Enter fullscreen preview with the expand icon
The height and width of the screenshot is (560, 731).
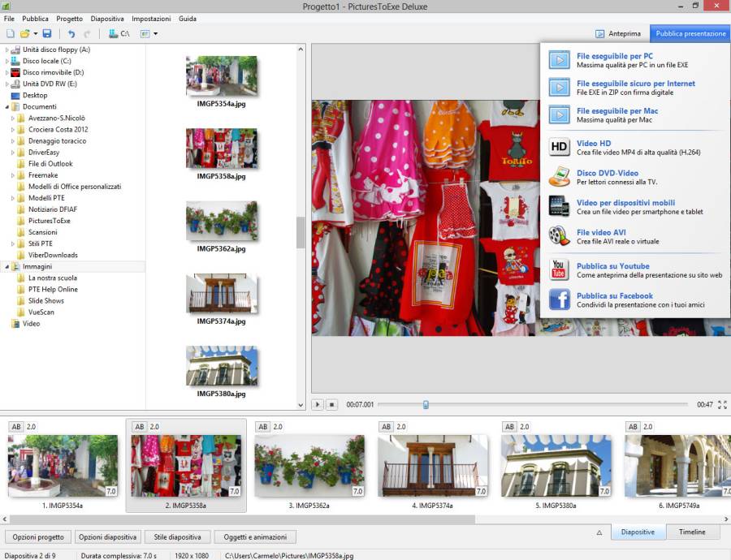(722, 404)
